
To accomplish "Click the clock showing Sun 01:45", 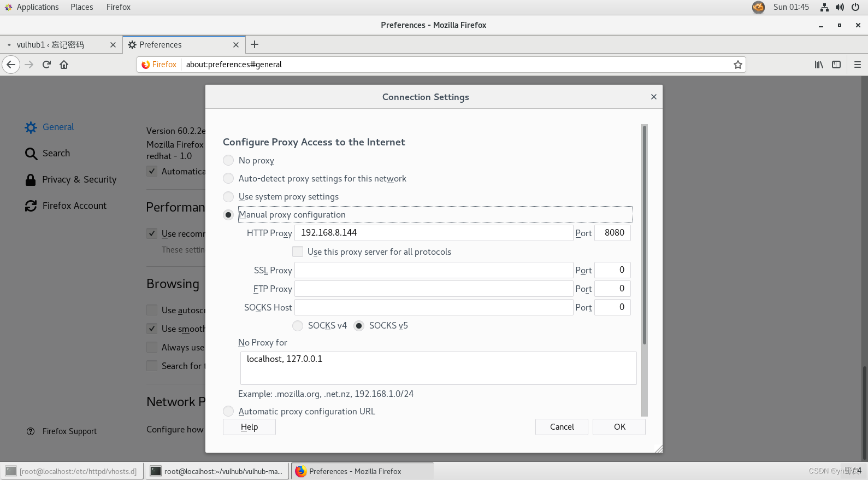I will (791, 7).
